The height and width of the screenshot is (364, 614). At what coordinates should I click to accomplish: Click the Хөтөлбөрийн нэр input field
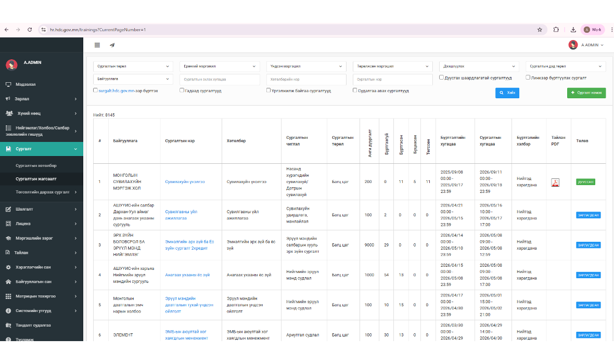306,80
